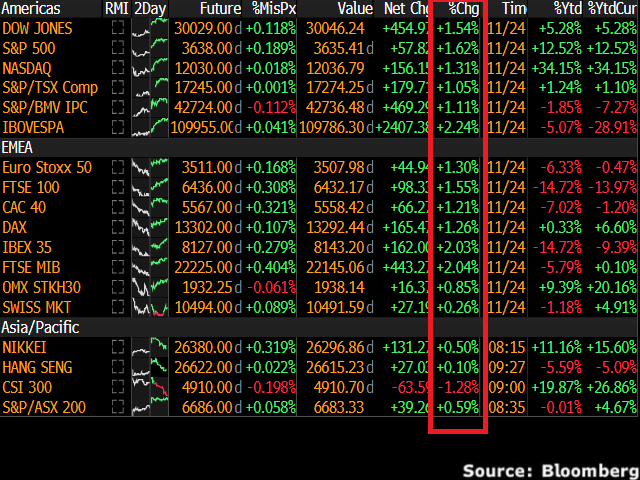The image size is (640, 480).
Task: Open the IBEX 35 2Day sparkline chart
Action: click(150, 247)
